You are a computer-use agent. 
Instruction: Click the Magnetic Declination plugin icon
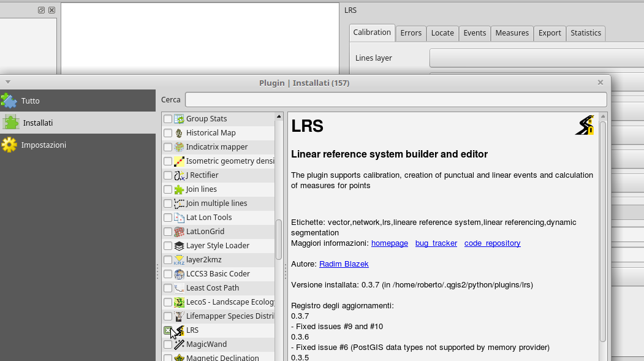[179, 358]
